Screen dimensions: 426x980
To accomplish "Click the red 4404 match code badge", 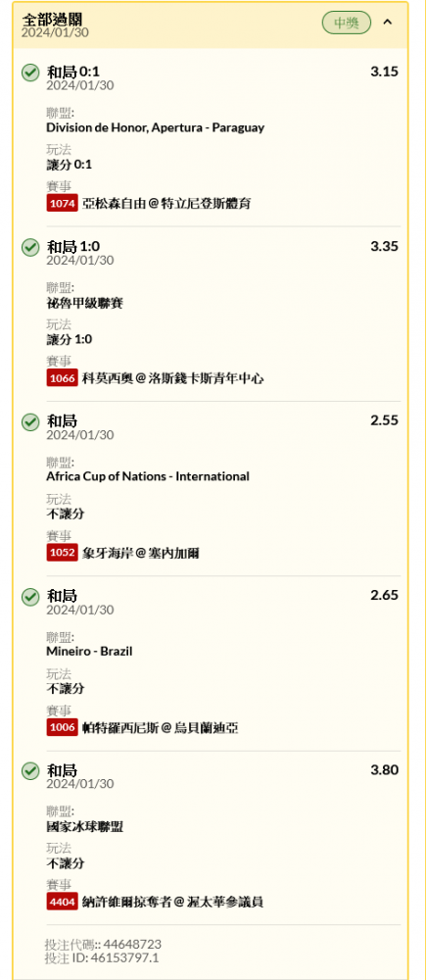I will (x=62, y=902).
